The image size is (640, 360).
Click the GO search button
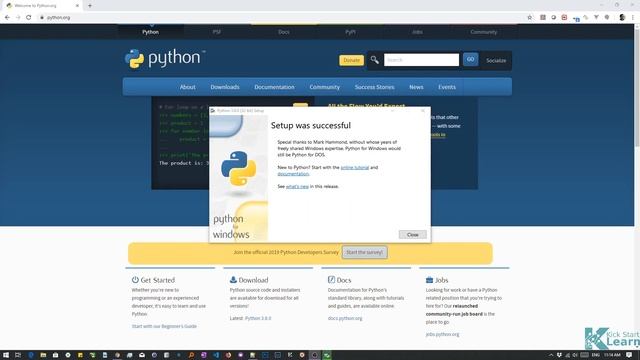pyautogui.click(x=471, y=60)
